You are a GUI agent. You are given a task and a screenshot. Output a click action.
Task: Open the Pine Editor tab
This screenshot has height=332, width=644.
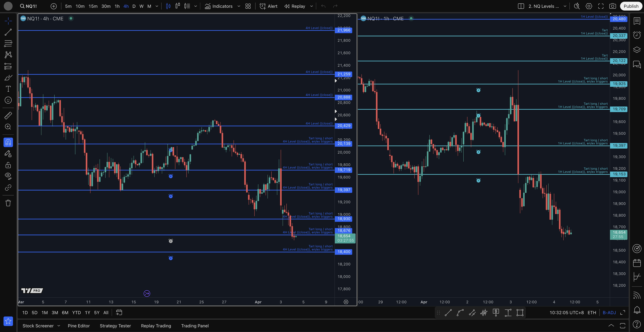point(78,326)
